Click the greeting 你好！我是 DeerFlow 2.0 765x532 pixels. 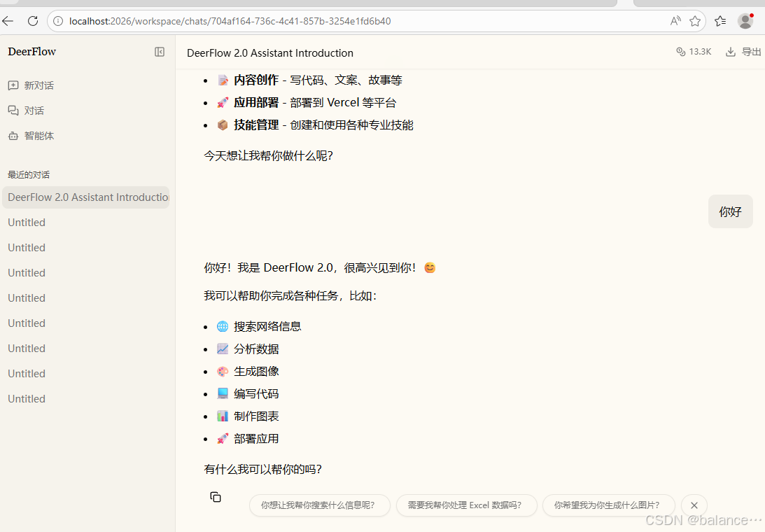coord(268,268)
